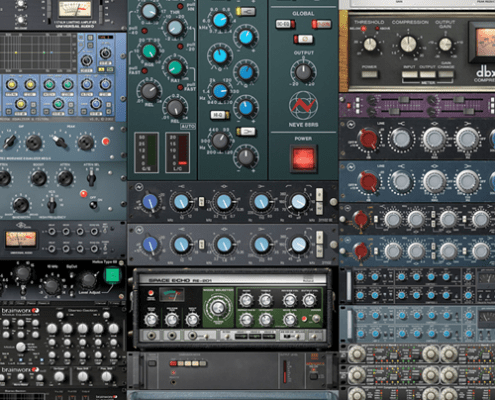This screenshot has width=495, height=400.
Task: Toggle the AUTO button on Neve dynamics
Action: click(188, 127)
